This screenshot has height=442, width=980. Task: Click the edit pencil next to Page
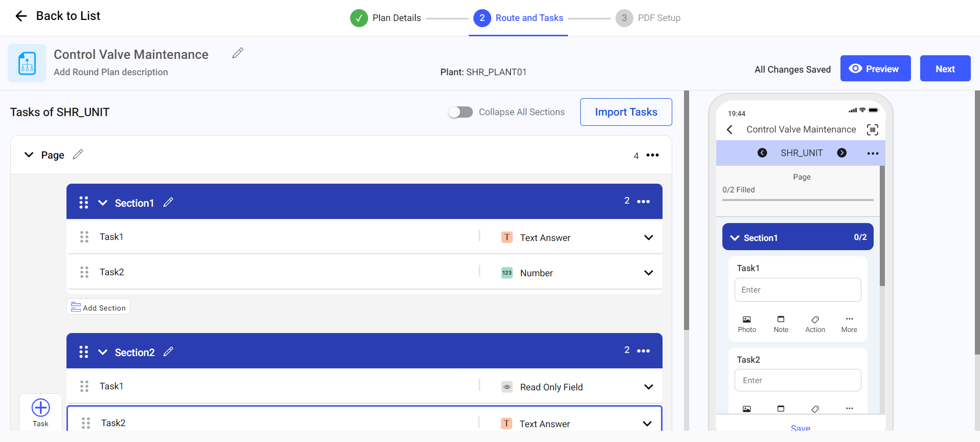coord(78,154)
